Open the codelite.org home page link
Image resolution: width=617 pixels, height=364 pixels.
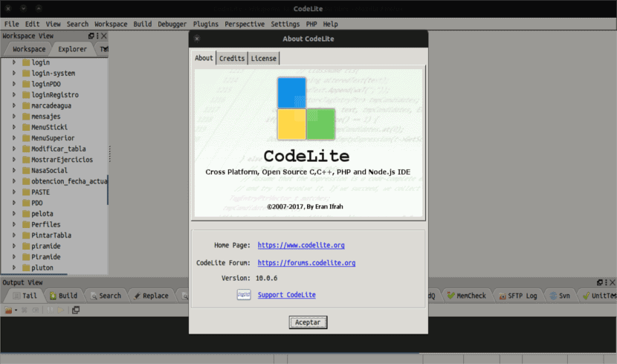pos(300,245)
